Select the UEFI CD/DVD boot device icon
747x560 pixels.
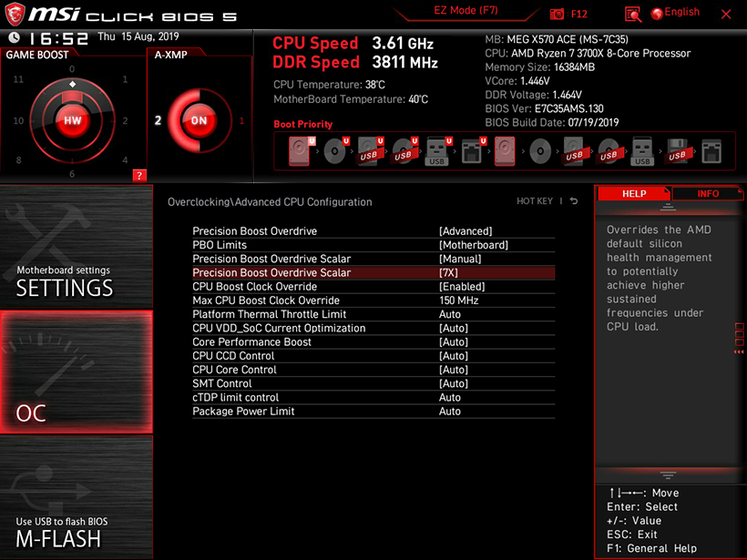(336, 151)
